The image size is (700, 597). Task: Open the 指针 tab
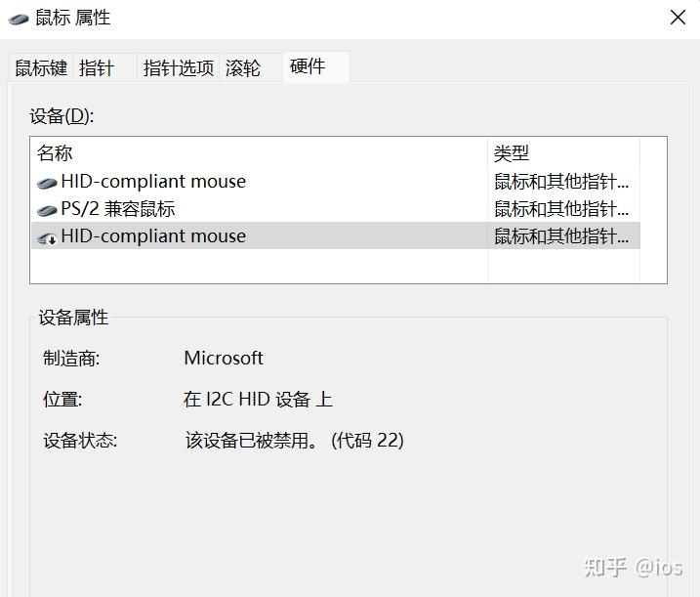tap(97, 68)
